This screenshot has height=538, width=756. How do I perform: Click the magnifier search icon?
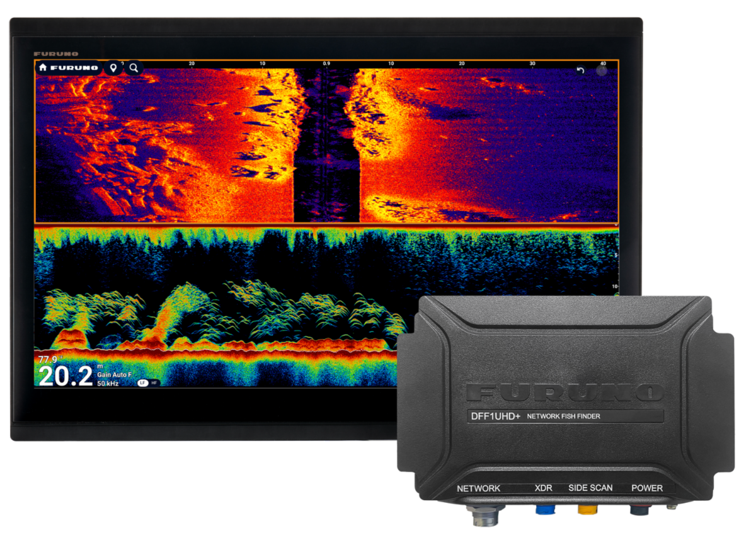134,67
